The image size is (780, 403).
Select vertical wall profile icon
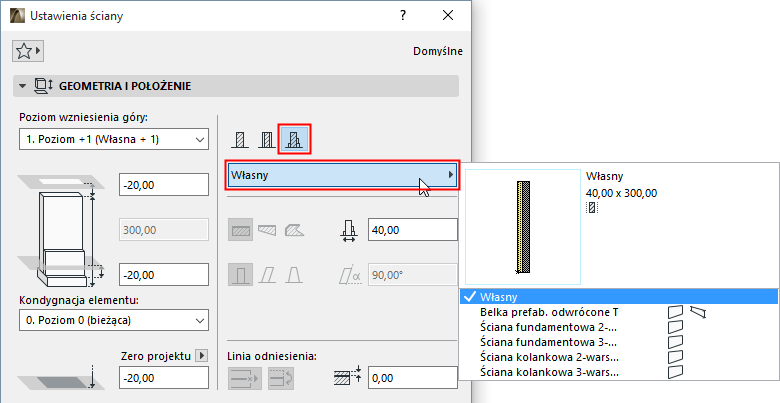pos(241,275)
